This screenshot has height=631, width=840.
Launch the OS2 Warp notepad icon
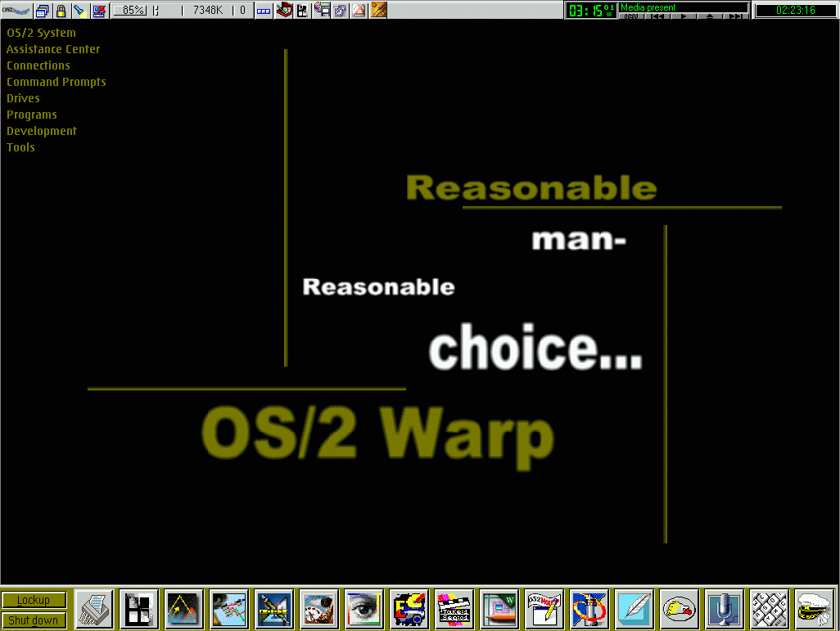click(544, 609)
